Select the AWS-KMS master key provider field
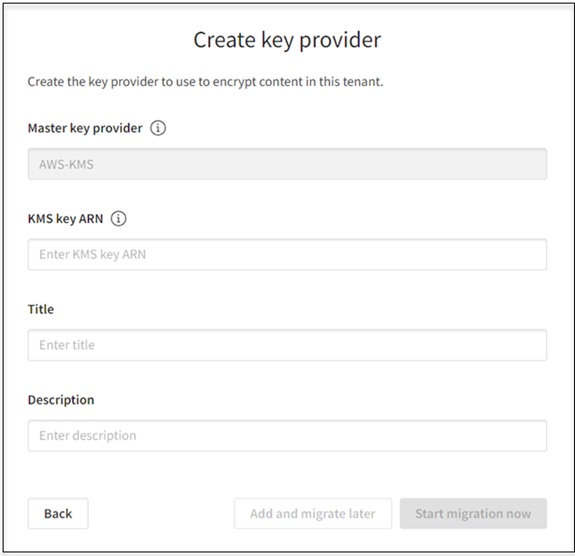 click(x=287, y=164)
